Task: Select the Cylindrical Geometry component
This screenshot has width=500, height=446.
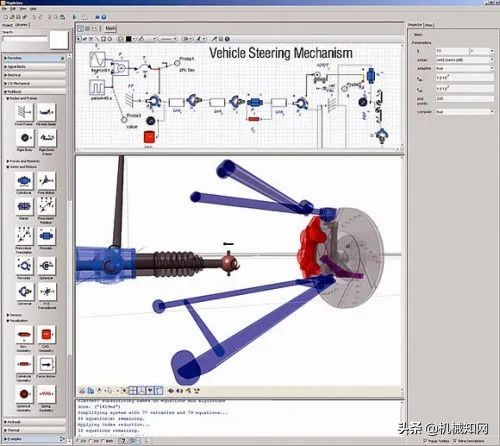Action: coord(24,364)
